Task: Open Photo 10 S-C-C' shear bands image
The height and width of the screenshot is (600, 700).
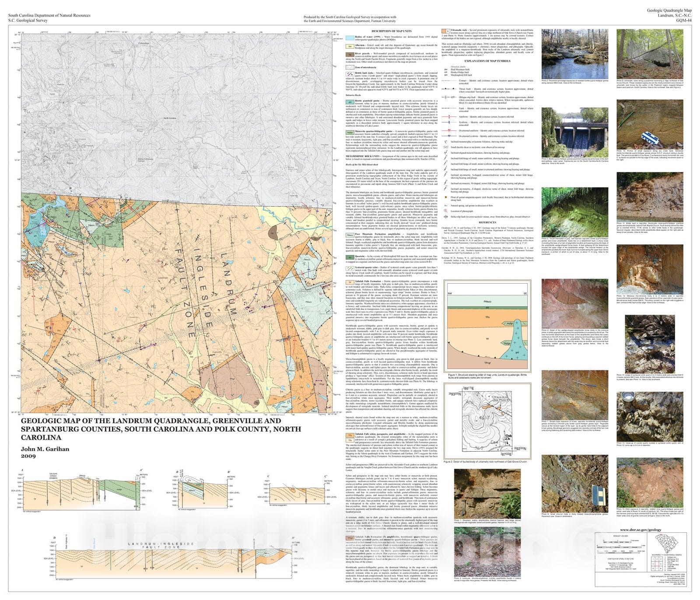Action: tap(650, 124)
